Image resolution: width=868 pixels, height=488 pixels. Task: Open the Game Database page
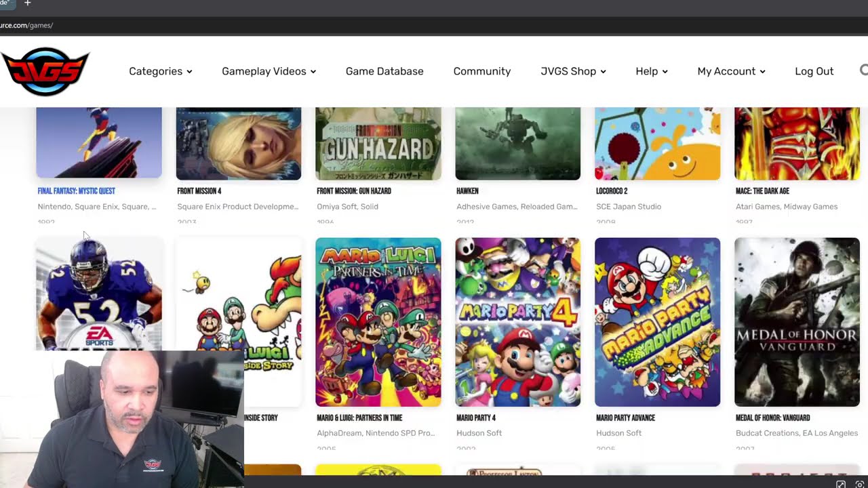(384, 71)
